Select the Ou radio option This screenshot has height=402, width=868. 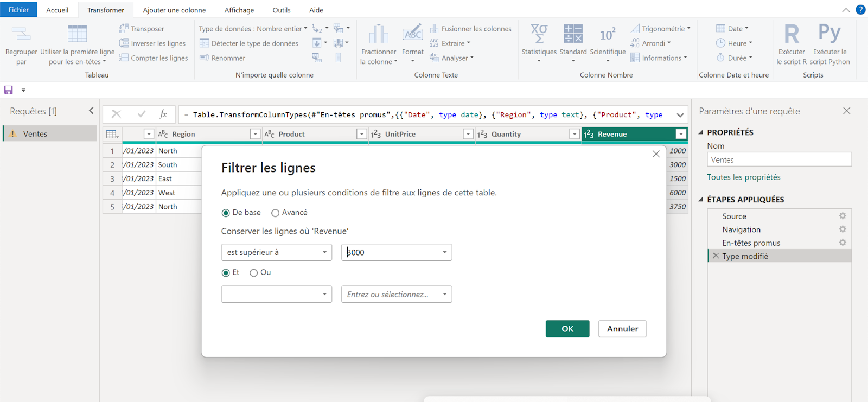253,273
